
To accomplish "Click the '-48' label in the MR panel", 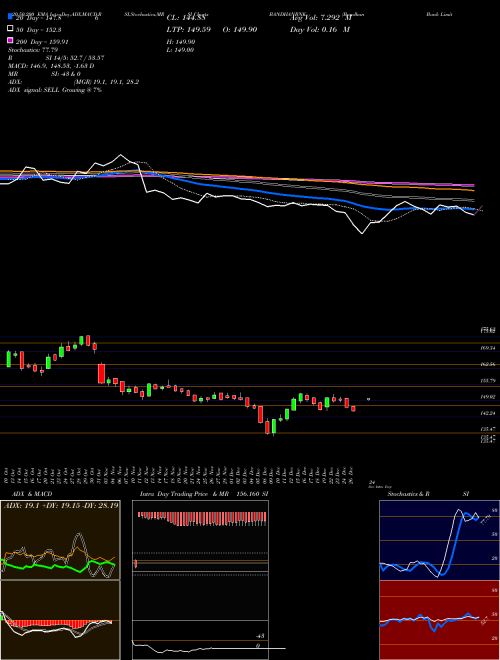I will [x=260, y=636].
